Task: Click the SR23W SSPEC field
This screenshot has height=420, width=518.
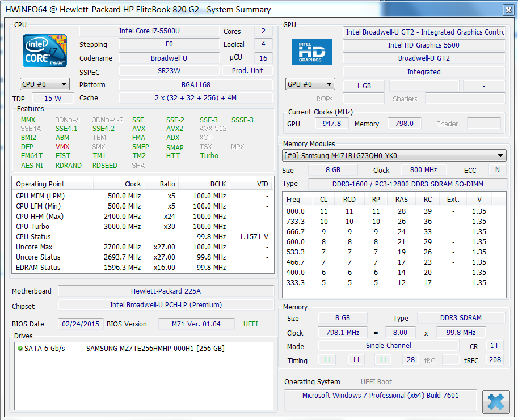Action: pos(169,71)
